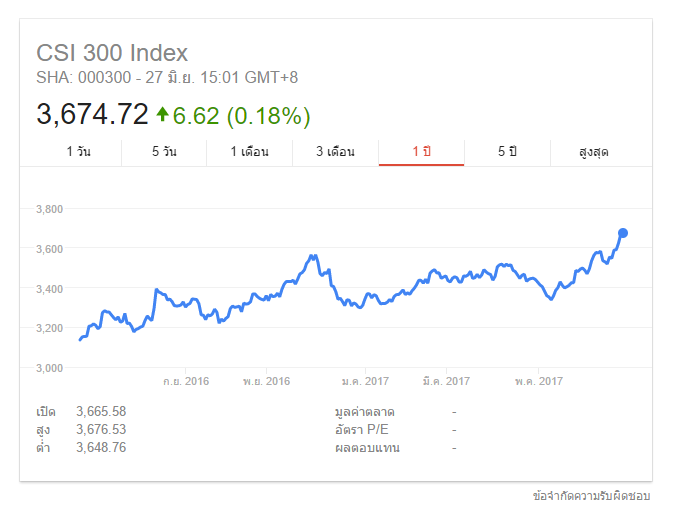Click the เปิด opening value 3,665.58
The height and width of the screenshot is (514, 676).
(x=101, y=411)
